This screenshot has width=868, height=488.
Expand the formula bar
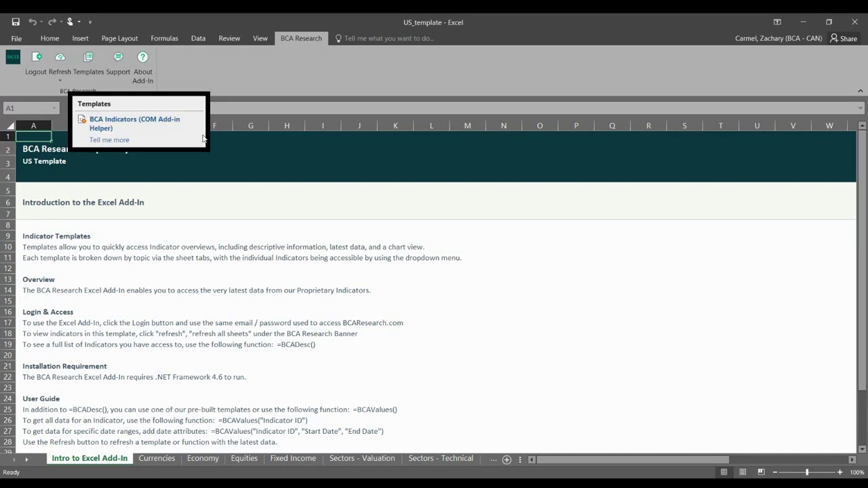pyautogui.click(x=860, y=108)
